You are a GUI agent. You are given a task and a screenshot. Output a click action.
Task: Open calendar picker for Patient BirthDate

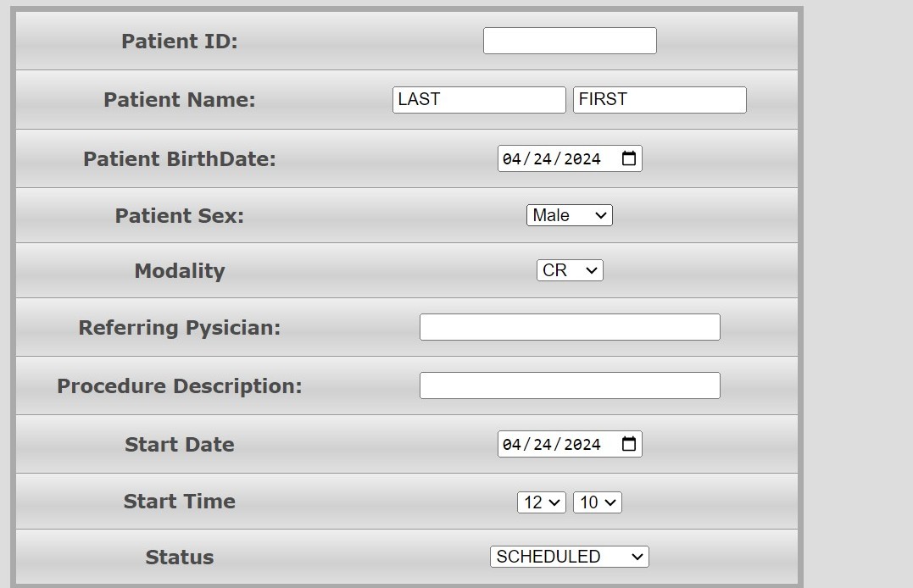pyautogui.click(x=628, y=158)
